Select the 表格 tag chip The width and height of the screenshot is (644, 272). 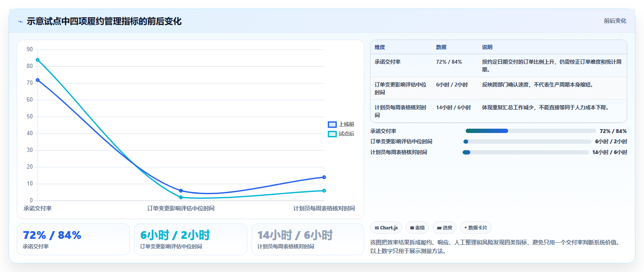coord(417,228)
